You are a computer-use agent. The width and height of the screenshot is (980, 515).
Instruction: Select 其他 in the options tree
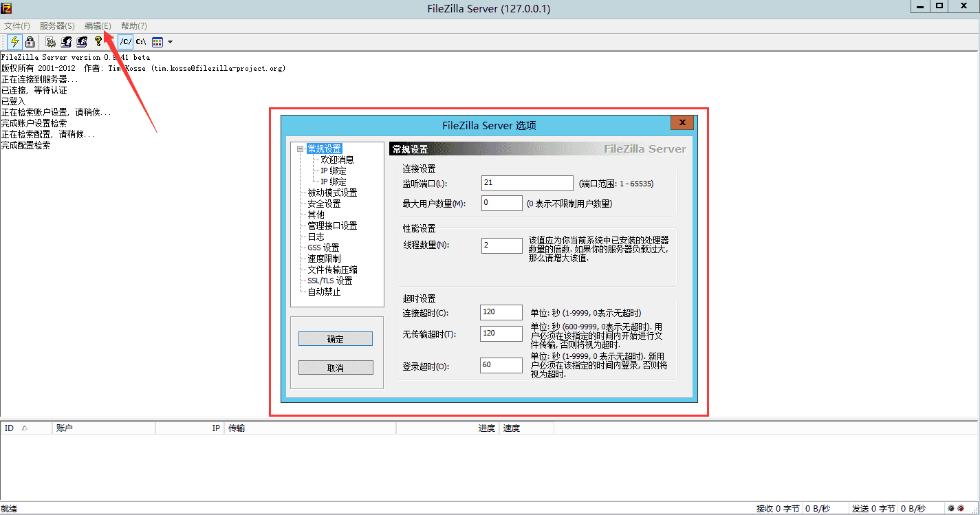click(x=316, y=215)
